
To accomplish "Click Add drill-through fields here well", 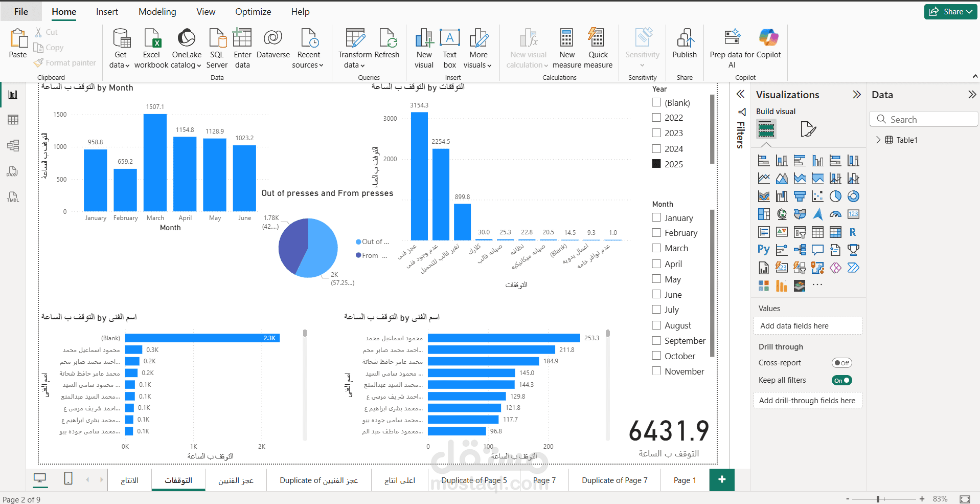I will tap(808, 401).
